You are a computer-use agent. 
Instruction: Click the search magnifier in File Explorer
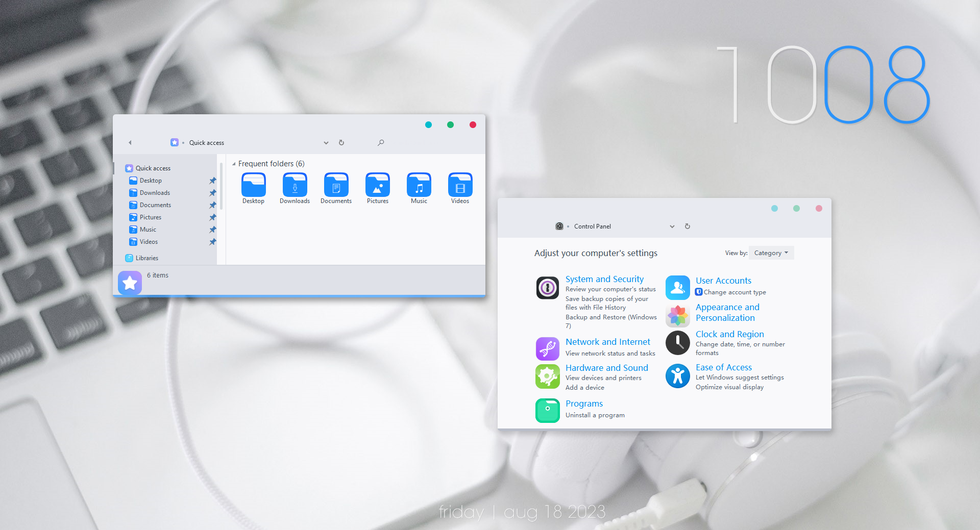(x=381, y=143)
